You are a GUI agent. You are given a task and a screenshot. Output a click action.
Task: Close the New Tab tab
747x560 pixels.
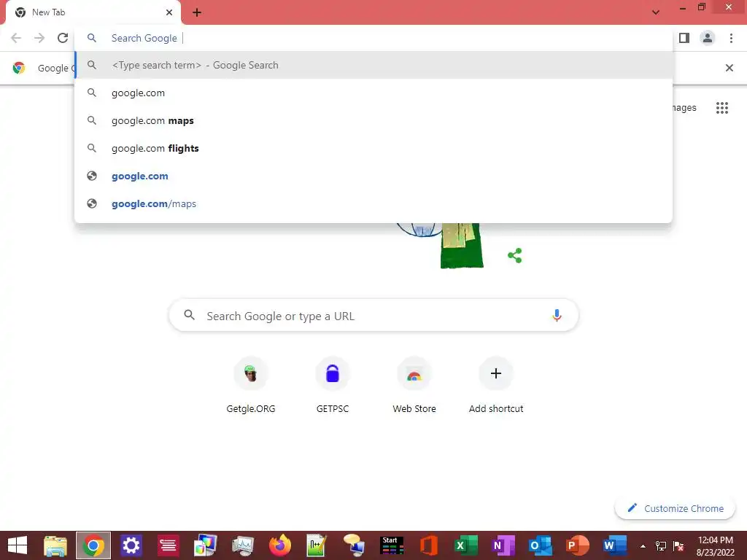(169, 12)
